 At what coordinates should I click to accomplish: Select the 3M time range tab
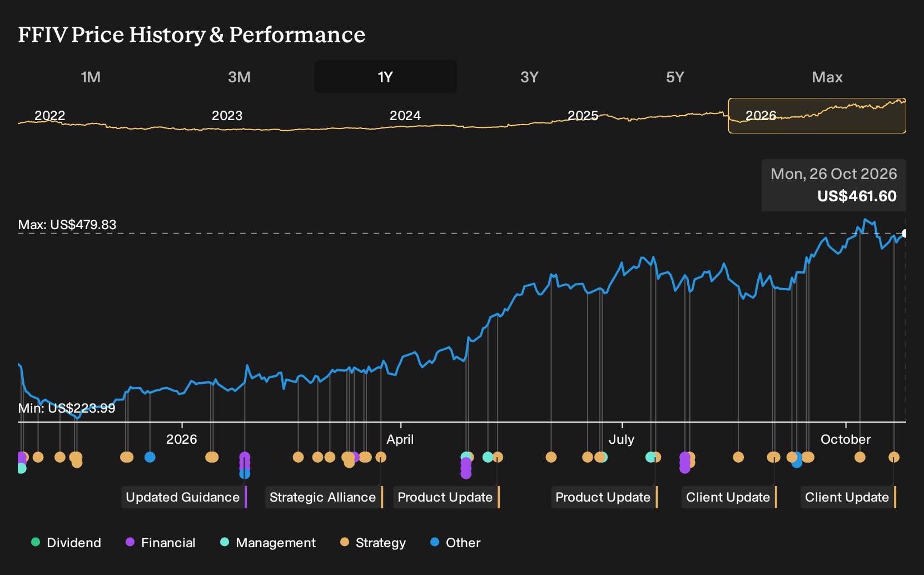click(239, 77)
